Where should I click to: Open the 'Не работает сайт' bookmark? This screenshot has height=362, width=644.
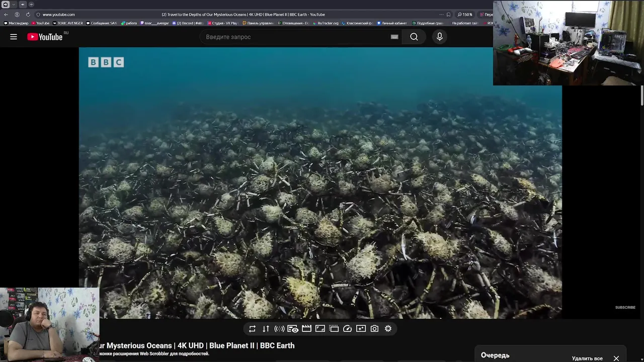pyautogui.click(x=464, y=23)
